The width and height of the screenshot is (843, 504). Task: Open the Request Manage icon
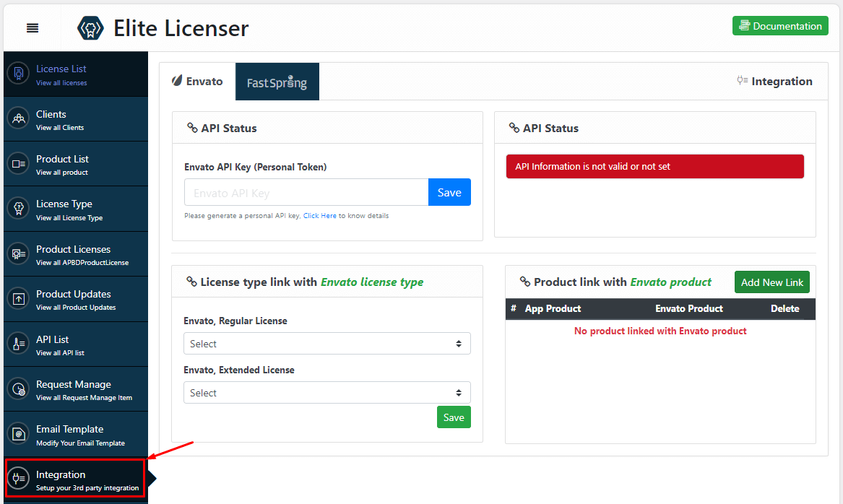point(18,388)
